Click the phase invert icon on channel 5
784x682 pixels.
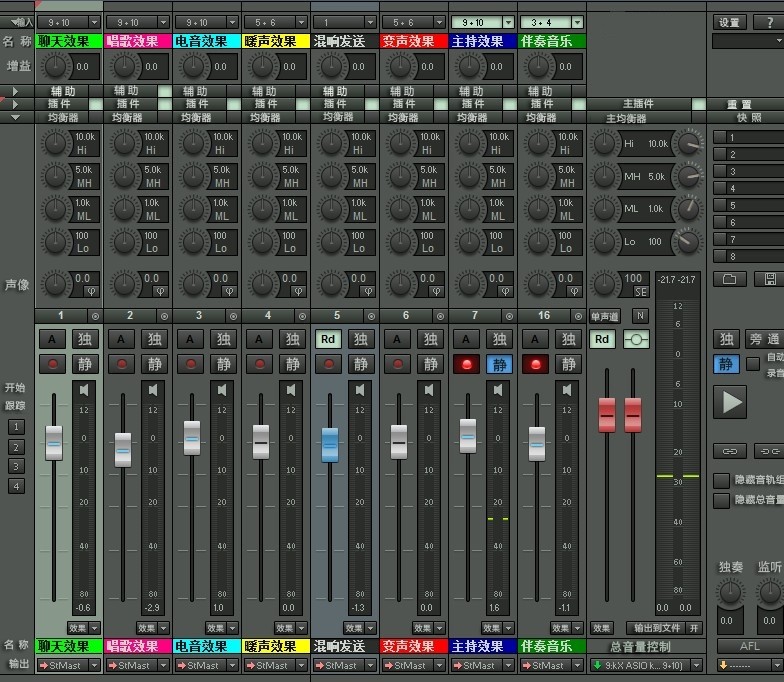coord(368,292)
